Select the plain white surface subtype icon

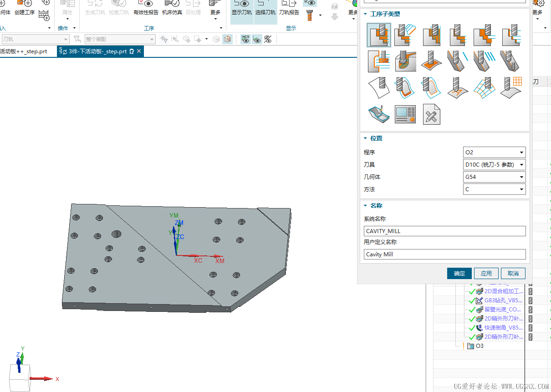click(379, 87)
